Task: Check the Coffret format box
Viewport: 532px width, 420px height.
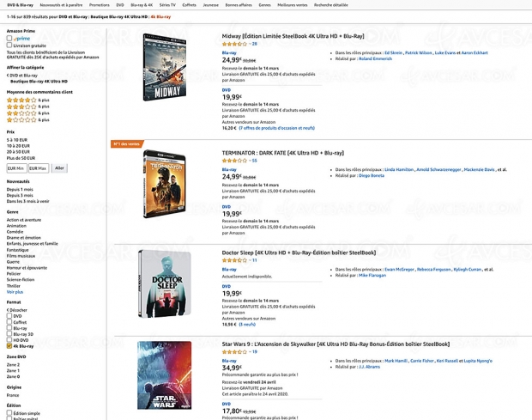Action: point(9,321)
